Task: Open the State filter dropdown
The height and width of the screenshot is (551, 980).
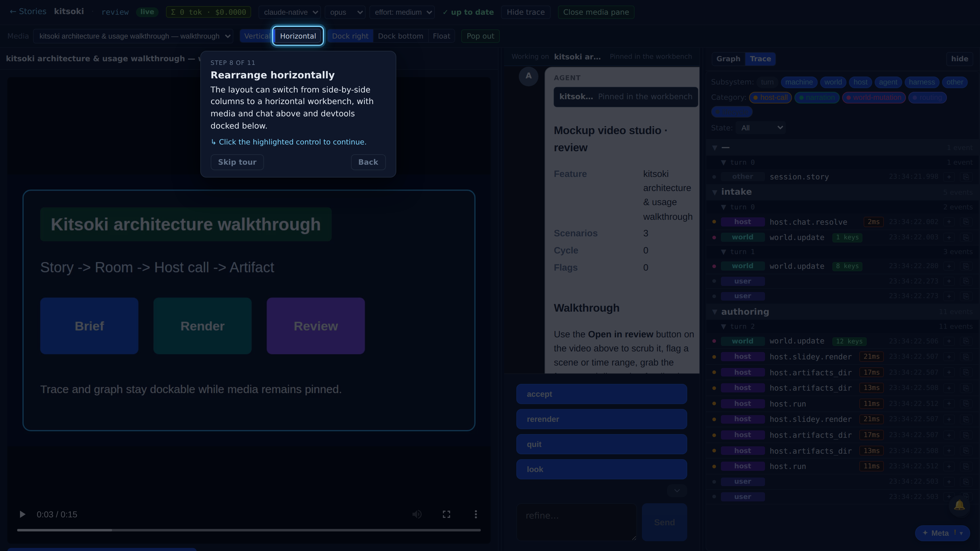Action: point(760,128)
